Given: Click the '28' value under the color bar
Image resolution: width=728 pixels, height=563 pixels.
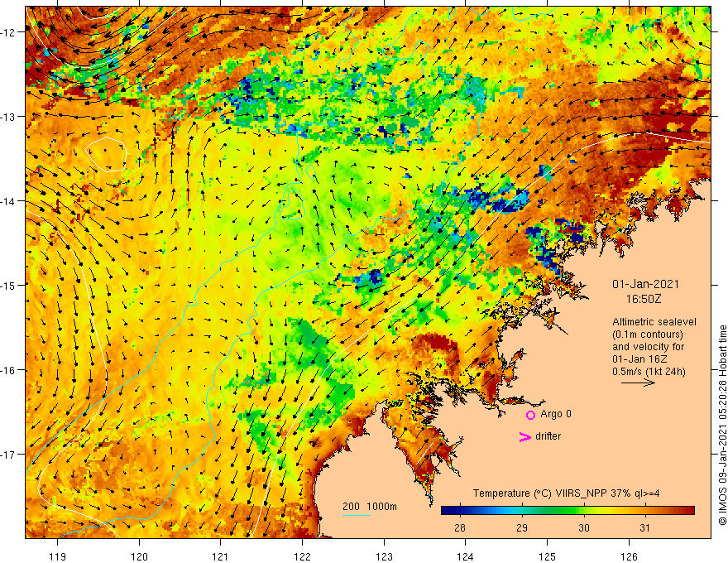Looking at the screenshot, I should click(x=460, y=527).
